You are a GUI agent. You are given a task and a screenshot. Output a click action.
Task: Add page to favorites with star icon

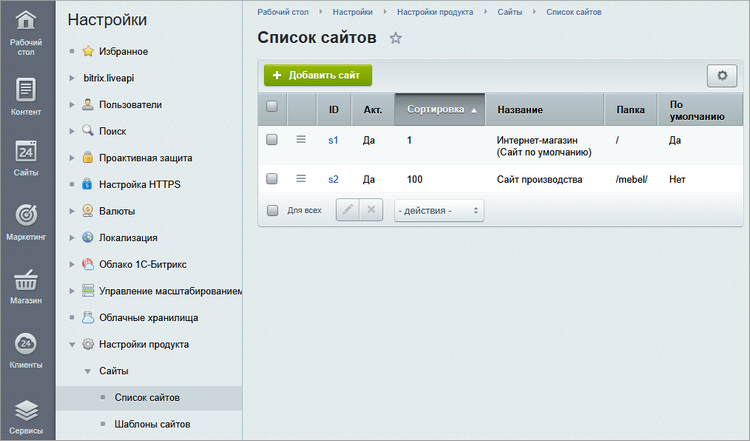tap(395, 38)
